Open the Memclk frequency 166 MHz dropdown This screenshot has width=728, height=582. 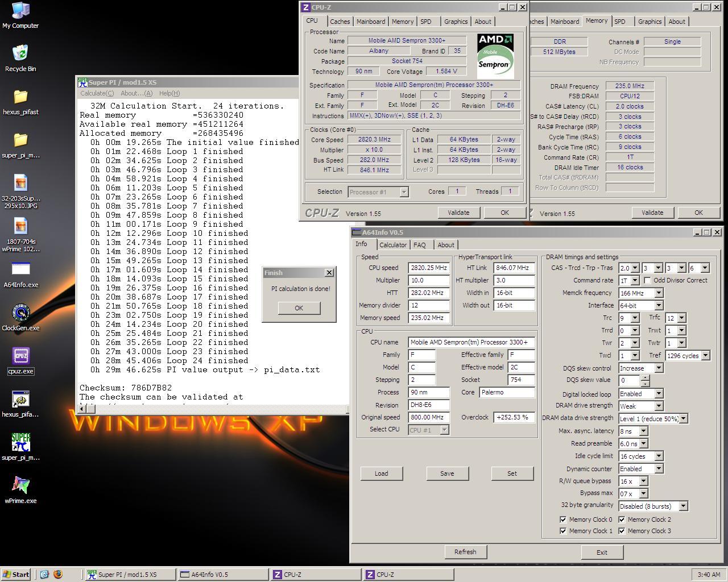(x=659, y=293)
